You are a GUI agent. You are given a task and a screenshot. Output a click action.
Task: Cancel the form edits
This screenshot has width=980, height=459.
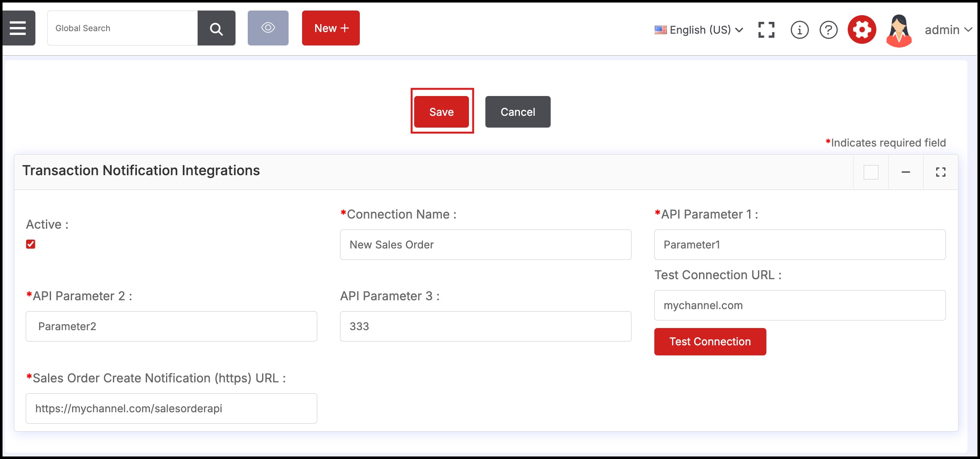coord(517,112)
